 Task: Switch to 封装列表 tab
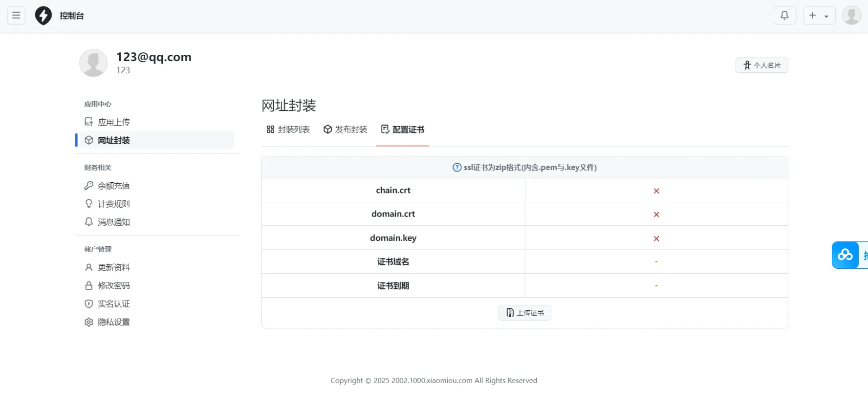(288, 129)
